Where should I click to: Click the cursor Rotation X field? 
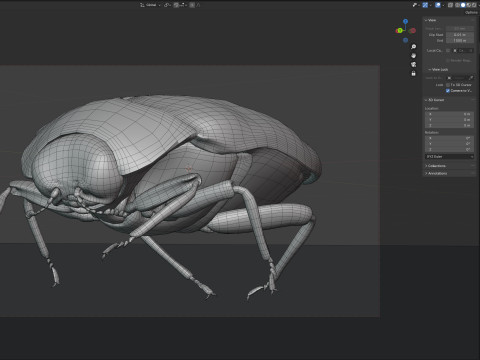[449, 138]
